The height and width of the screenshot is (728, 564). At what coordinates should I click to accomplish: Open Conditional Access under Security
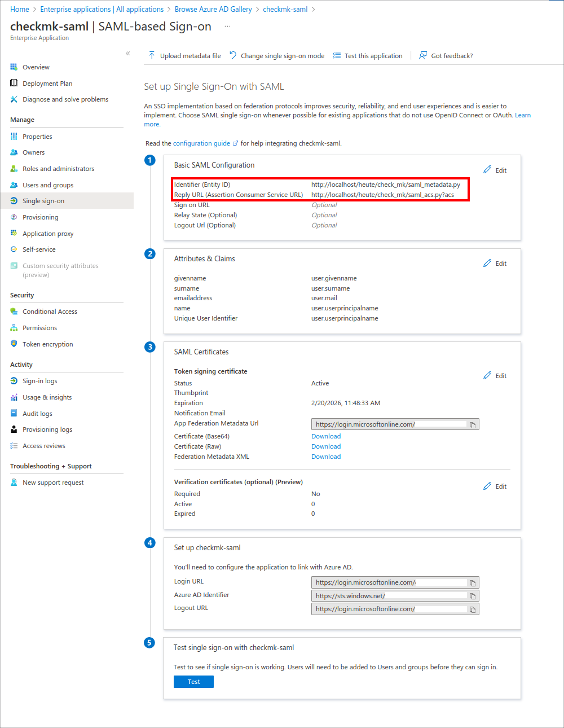point(51,311)
